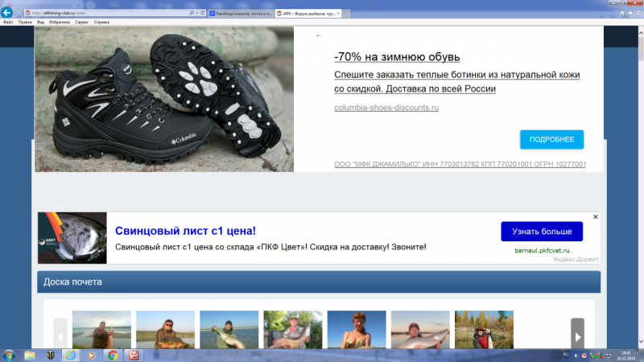Click the Яндекс.Директ label
Image resolution: width=644 pixels, height=362 pixels.
[576, 259]
